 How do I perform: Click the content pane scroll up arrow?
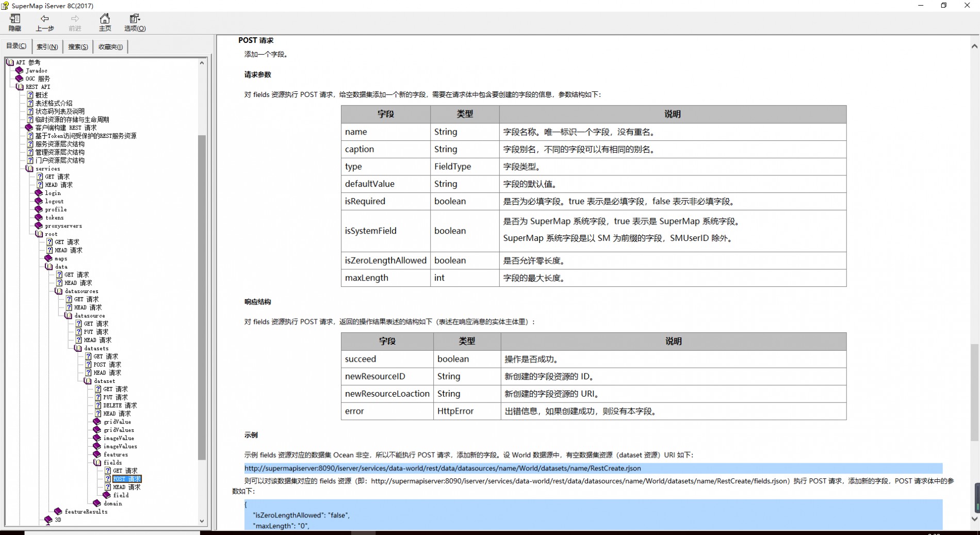click(x=974, y=46)
